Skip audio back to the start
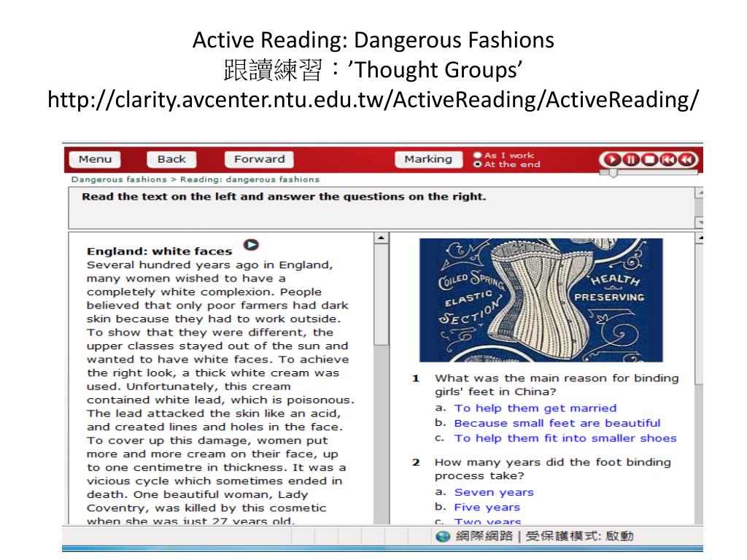The height and width of the screenshot is (560, 747). [668, 160]
